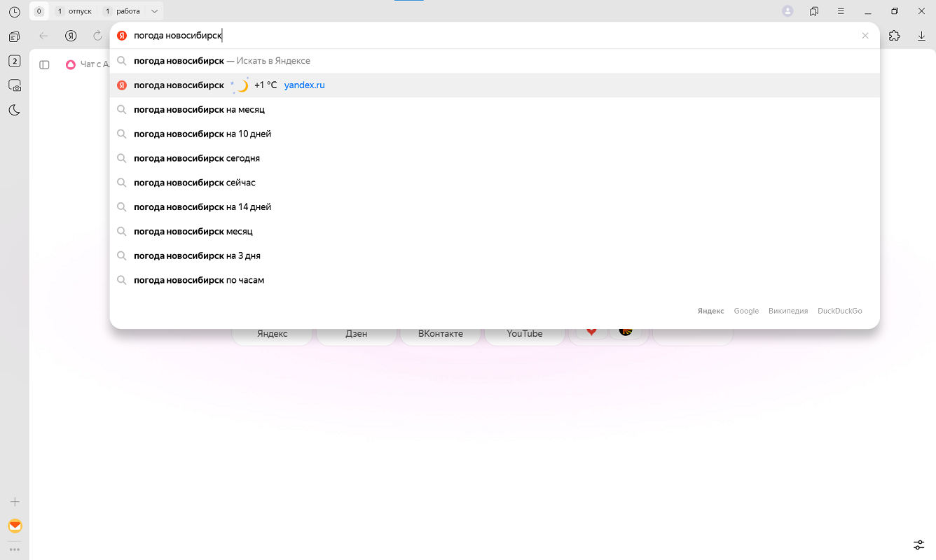Open the downloads arrow icon
This screenshot has width=936, height=560.
click(x=922, y=36)
